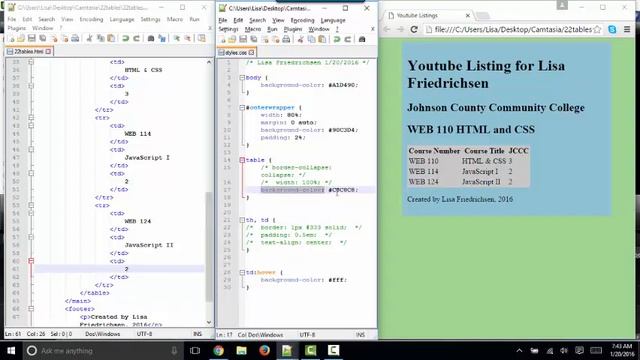The height and width of the screenshot is (360, 640).
Task: Click the New file icon in the 22tables.html Notepad++ window
Action: [11, 39]
